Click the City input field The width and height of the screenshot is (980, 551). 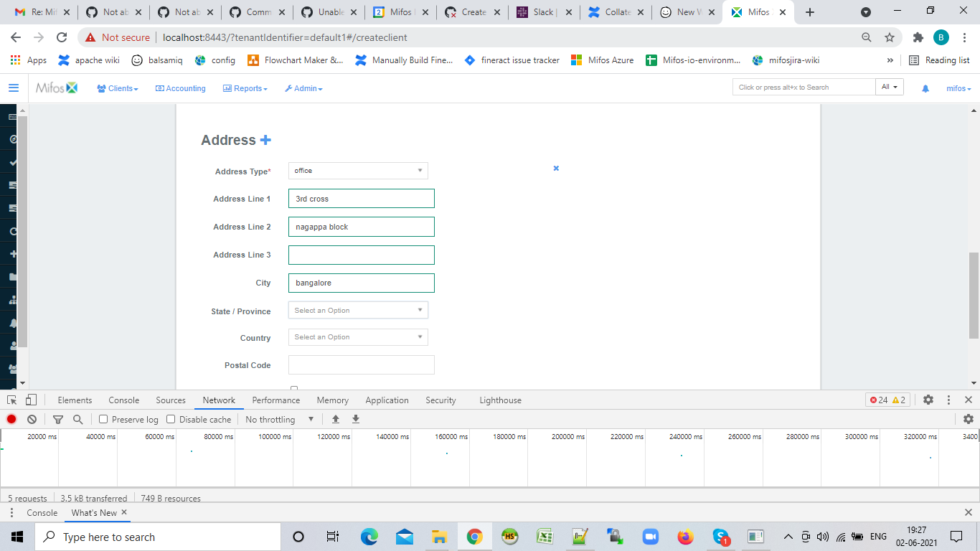tap(361, 283)
